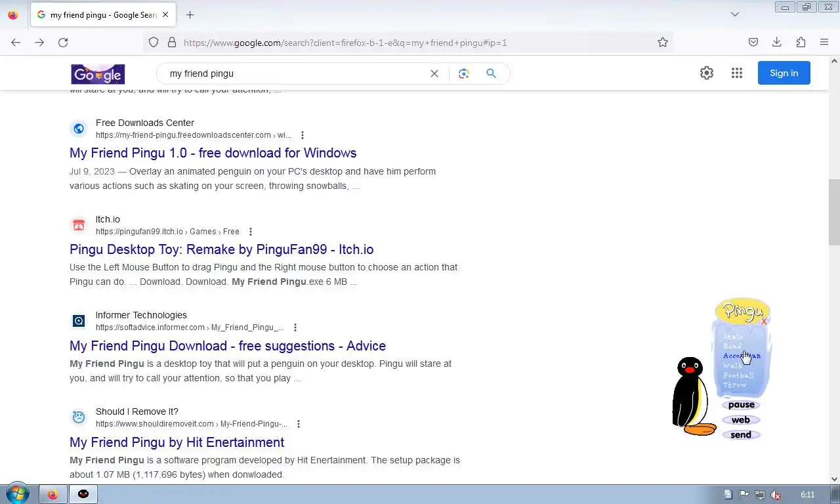Open 'Pingu Desktop Toy: Remake by PinguFan99' result
Screen dimensions: 840x504
click(222, 249)
